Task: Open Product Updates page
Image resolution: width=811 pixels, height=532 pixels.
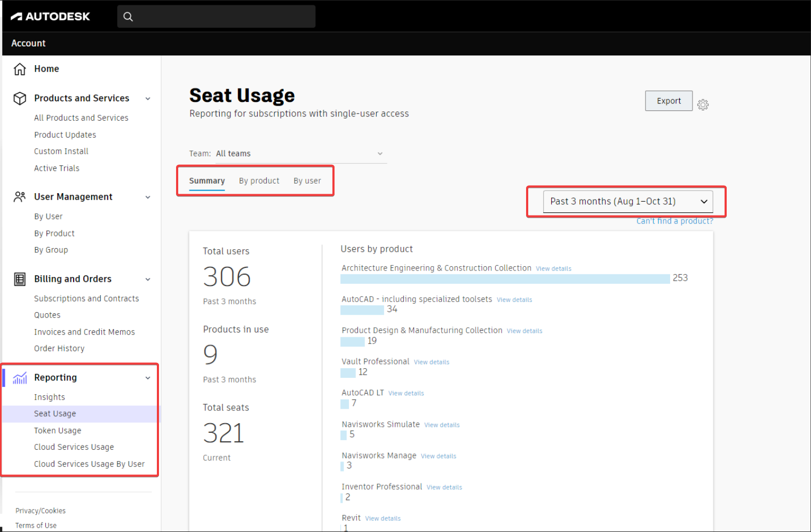Action: 65,135
